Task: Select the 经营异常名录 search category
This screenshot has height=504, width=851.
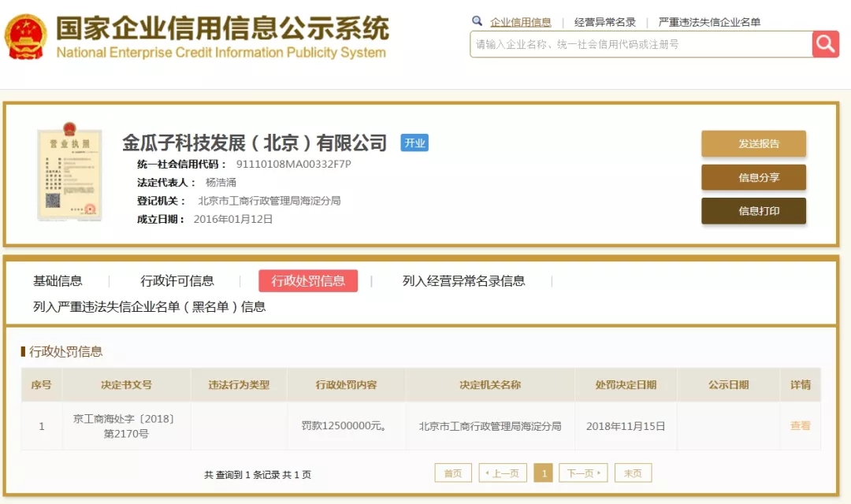Action: pos(604,22)
